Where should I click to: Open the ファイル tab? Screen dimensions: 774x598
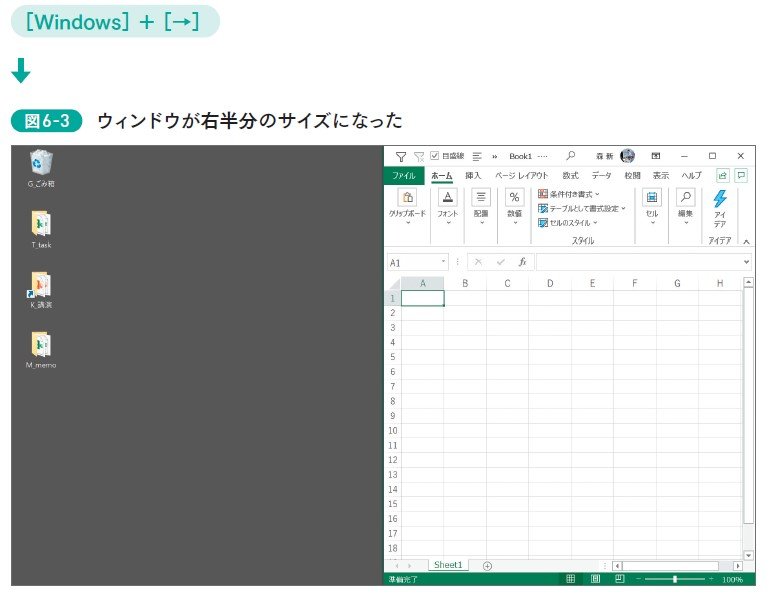[403, 176]
